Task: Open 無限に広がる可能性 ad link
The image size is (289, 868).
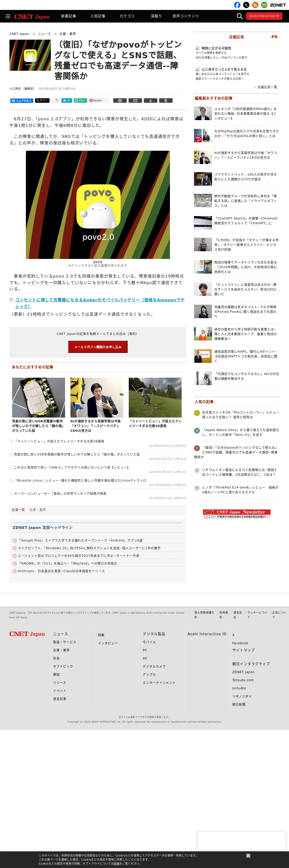Action: coord(216,48)
